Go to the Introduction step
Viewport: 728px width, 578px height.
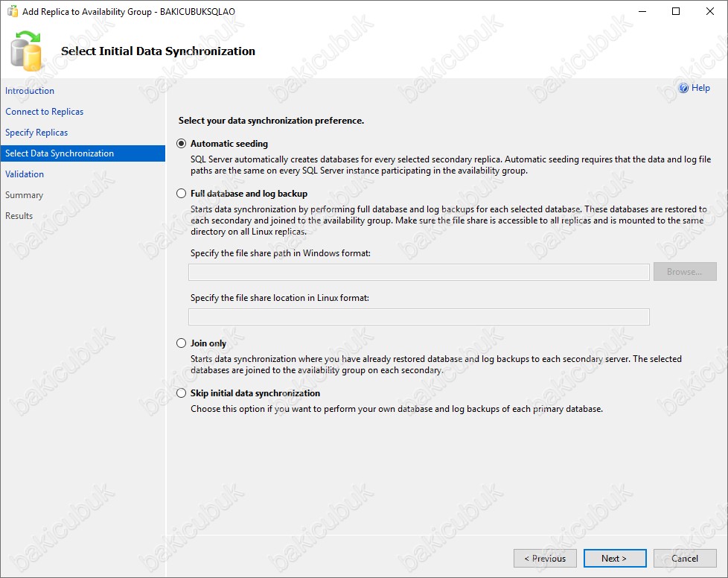click(x=30, y=91)
